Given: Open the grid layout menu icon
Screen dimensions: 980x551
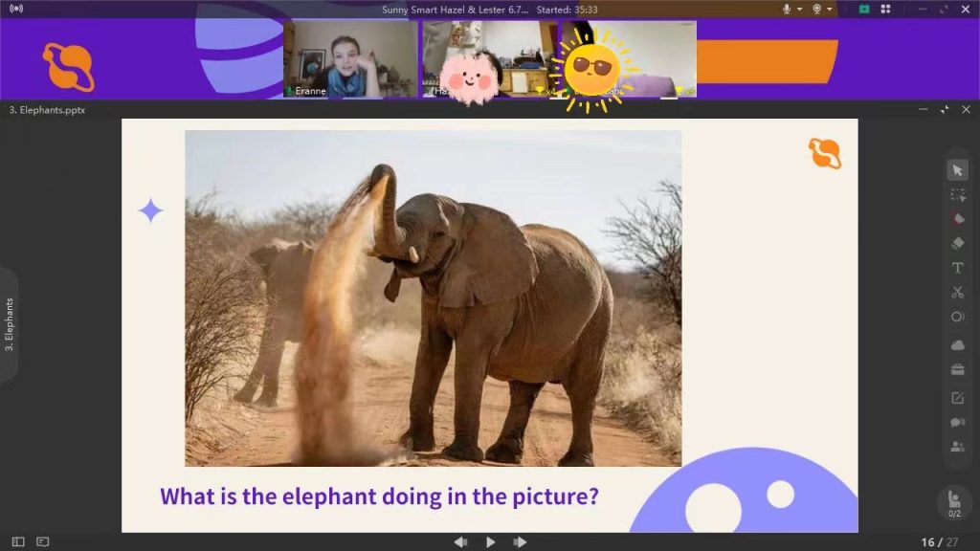Looking at the screenshot, I should [x=885, y=9].
